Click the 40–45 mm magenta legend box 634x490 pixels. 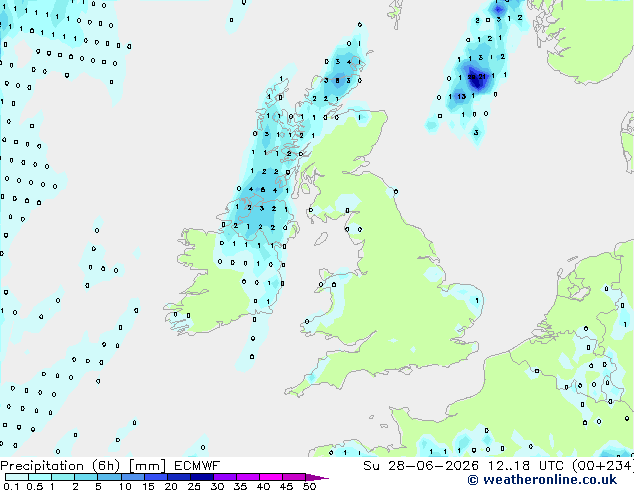[x=271, y=477]
